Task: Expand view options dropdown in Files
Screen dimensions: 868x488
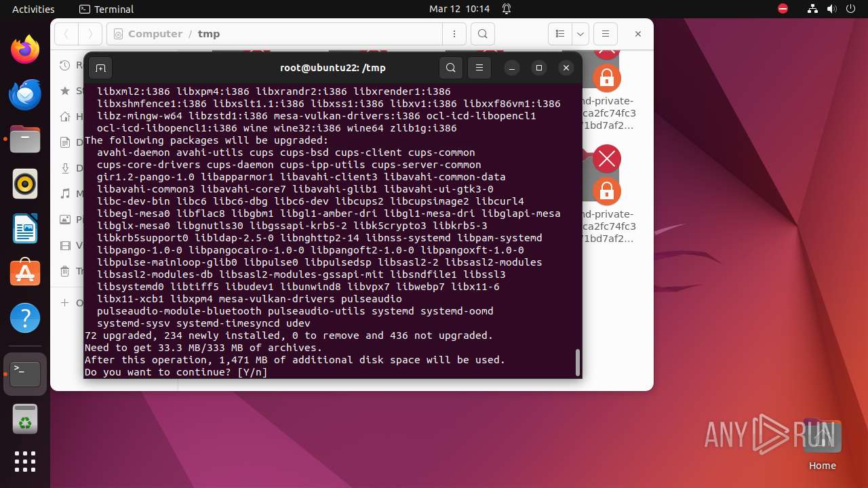Action: pos(580,34)
